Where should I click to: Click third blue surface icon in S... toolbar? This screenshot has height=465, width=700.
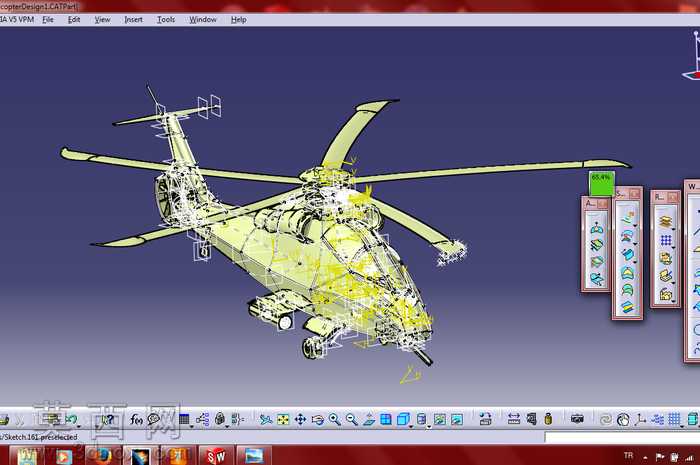point(627,254)
